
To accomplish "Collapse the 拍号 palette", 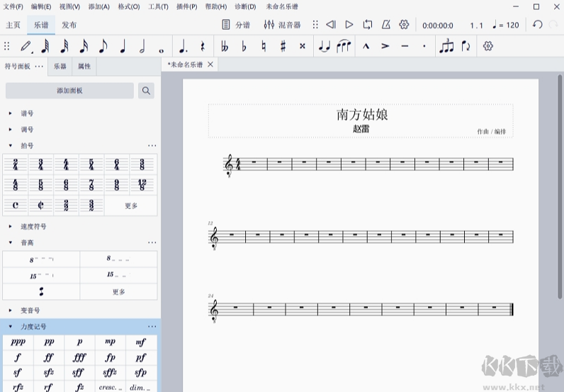I will (x=11, y=146).
